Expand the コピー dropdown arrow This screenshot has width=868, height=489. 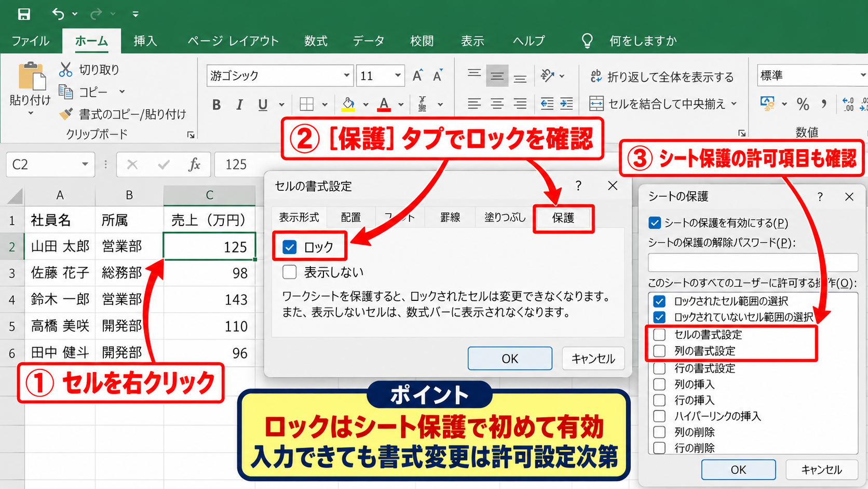[122, 91]
